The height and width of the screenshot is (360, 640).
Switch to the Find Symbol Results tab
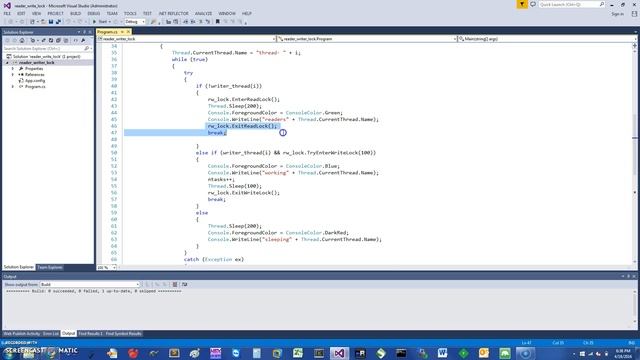pyautogui.click(x=124, y=334)
